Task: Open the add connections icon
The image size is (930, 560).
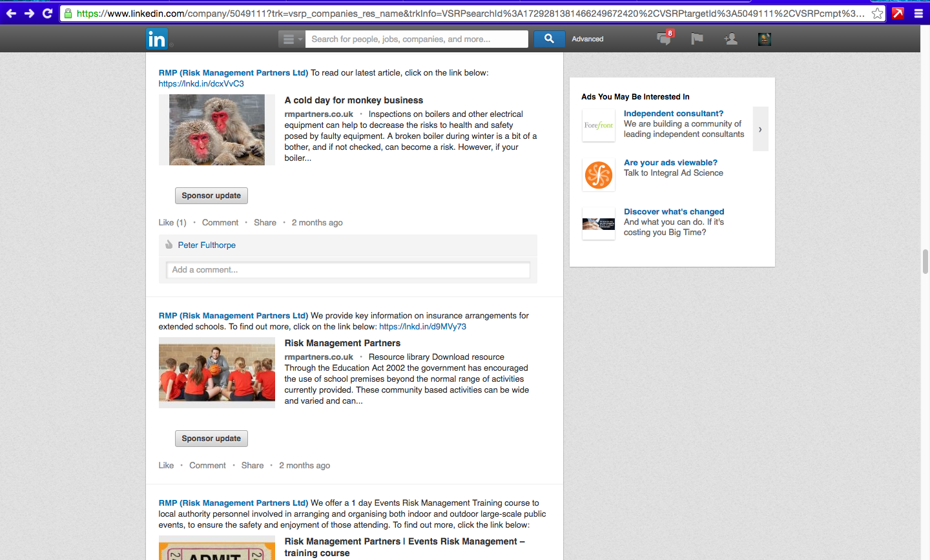Action: tap(730, 39)
